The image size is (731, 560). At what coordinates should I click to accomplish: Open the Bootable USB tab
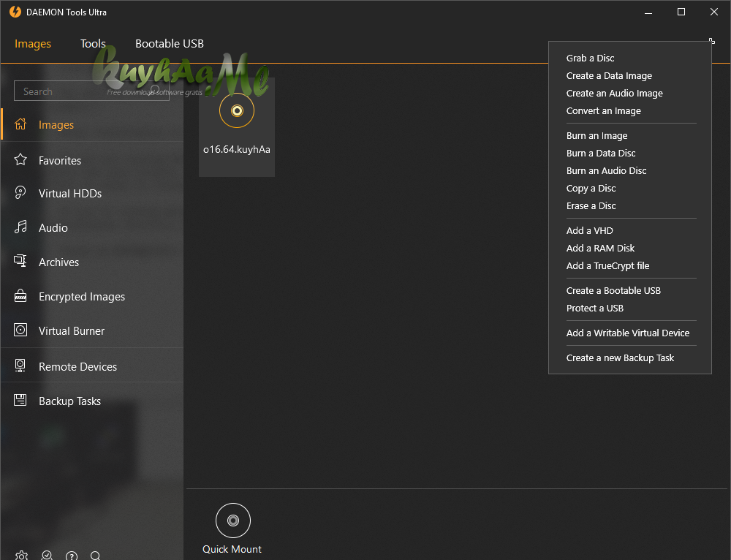(x=170, y=43)
